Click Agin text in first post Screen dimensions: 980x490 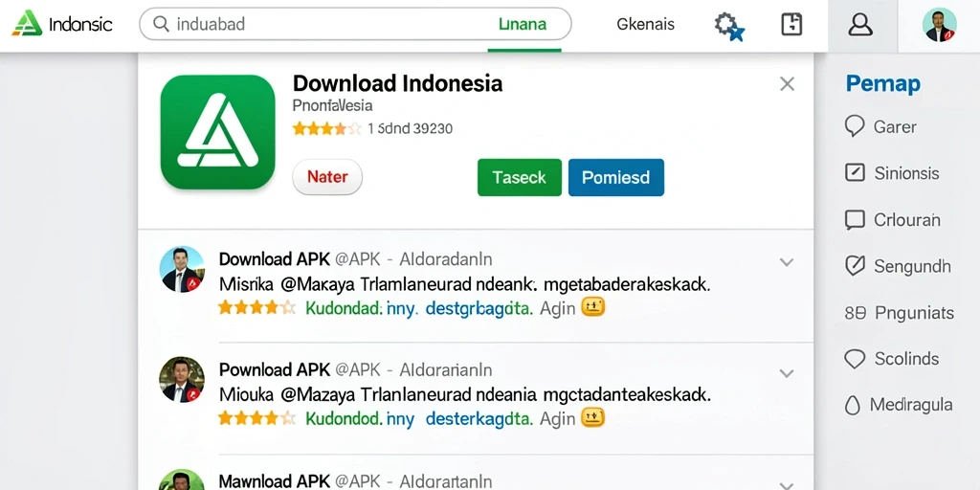coord(558,308)
